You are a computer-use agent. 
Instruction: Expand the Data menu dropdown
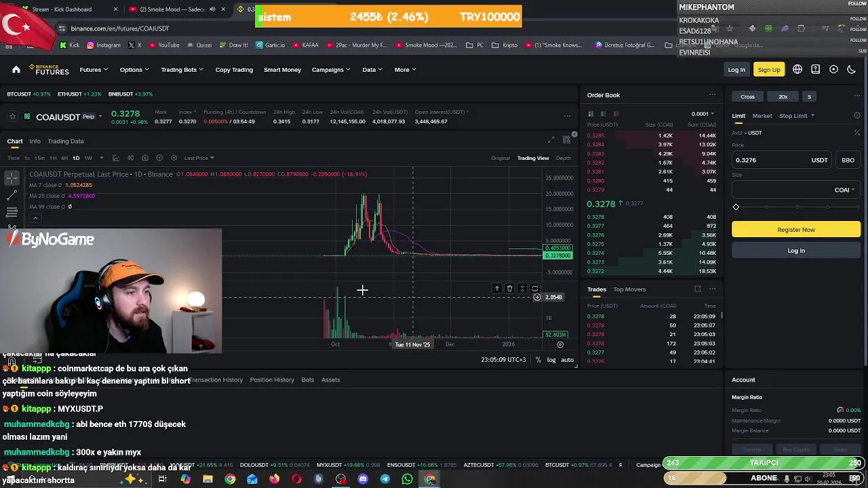click(372, 69)
